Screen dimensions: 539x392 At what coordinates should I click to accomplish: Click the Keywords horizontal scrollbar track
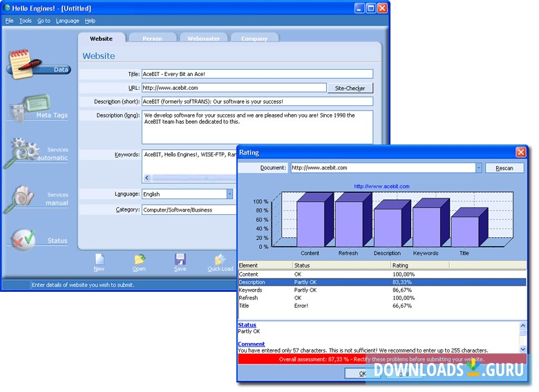click(194, 178)
